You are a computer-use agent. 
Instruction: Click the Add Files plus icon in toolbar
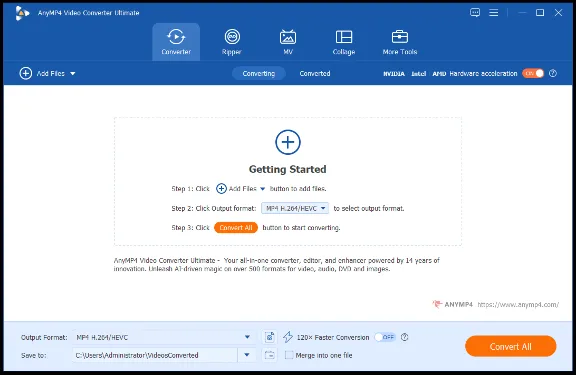pos(26,73)
